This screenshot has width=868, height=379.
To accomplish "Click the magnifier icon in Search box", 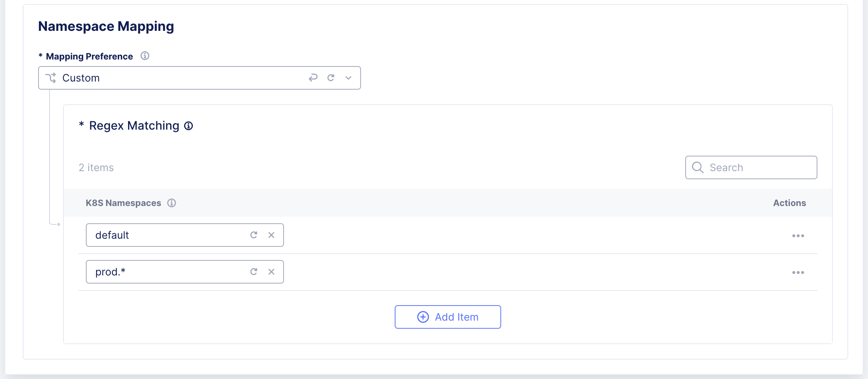I will tap(697, 167).
